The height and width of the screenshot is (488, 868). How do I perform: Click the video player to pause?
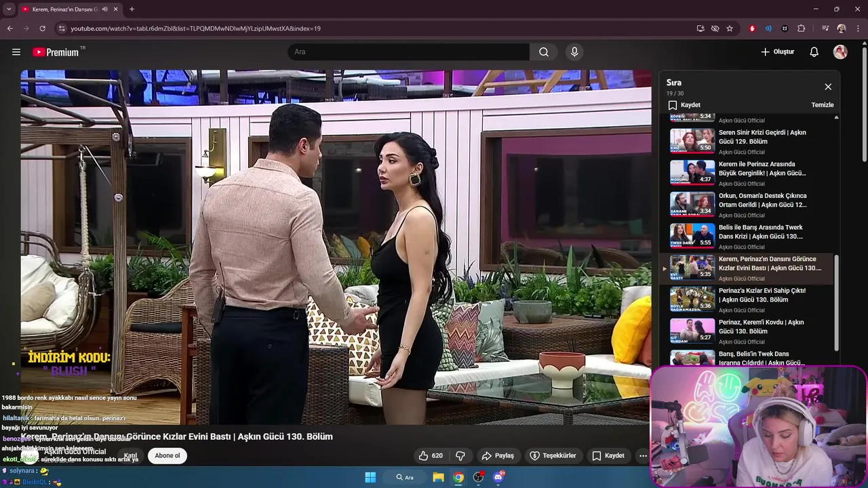[x=336, y=247]
